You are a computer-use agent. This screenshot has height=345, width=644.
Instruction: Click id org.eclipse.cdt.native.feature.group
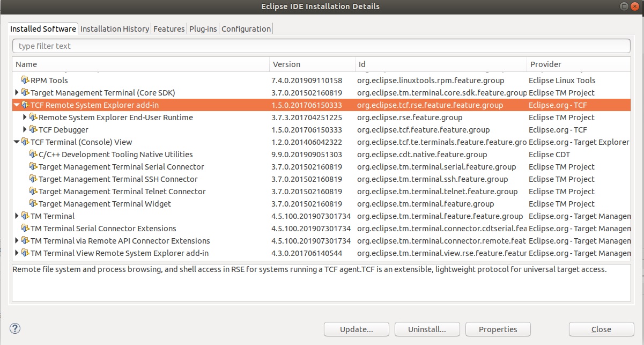coord(422,155)
